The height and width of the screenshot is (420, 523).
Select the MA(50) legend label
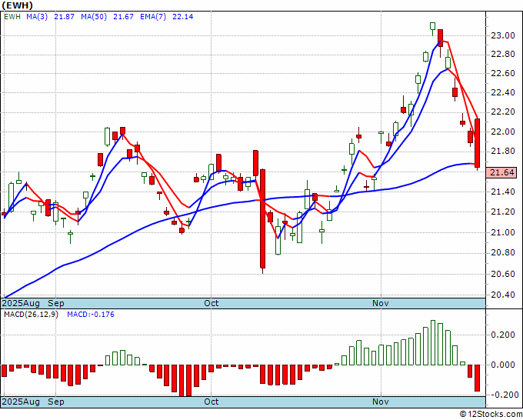point(94,17)
